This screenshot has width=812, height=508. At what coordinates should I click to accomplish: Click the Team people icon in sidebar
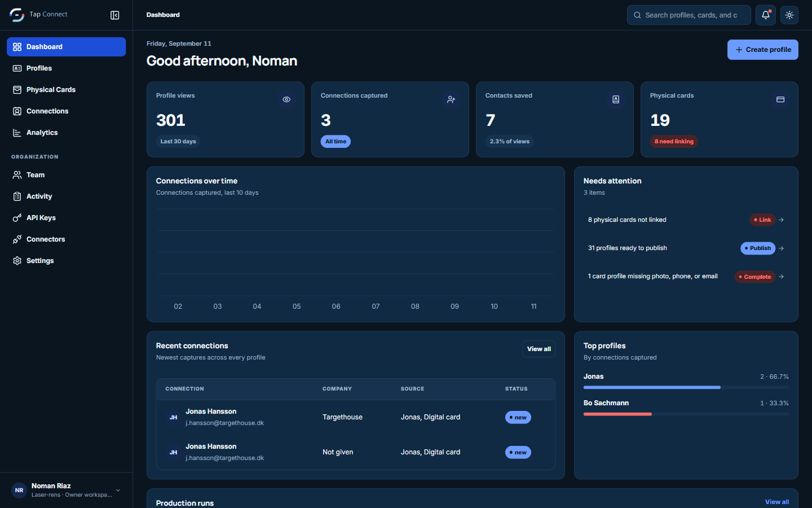(x=17, y=175)
